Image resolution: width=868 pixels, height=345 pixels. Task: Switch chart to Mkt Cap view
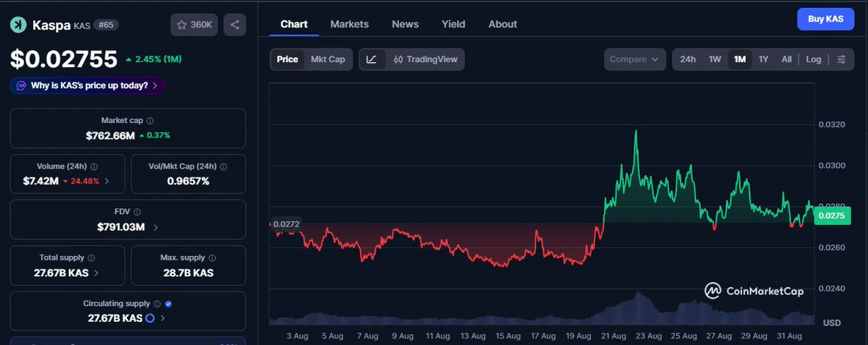[328, 59]
